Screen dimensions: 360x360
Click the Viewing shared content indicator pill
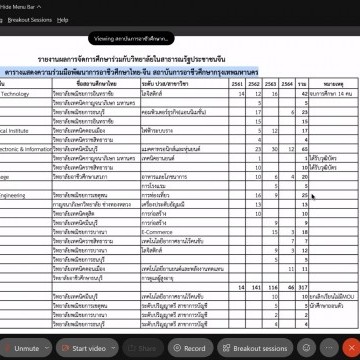[x=131, y=39]
